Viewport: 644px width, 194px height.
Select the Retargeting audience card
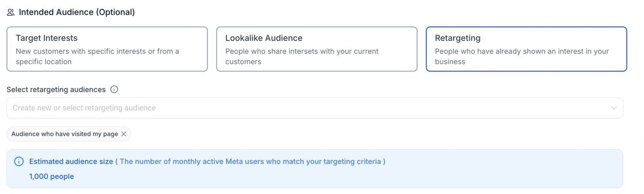click(526, 49)
